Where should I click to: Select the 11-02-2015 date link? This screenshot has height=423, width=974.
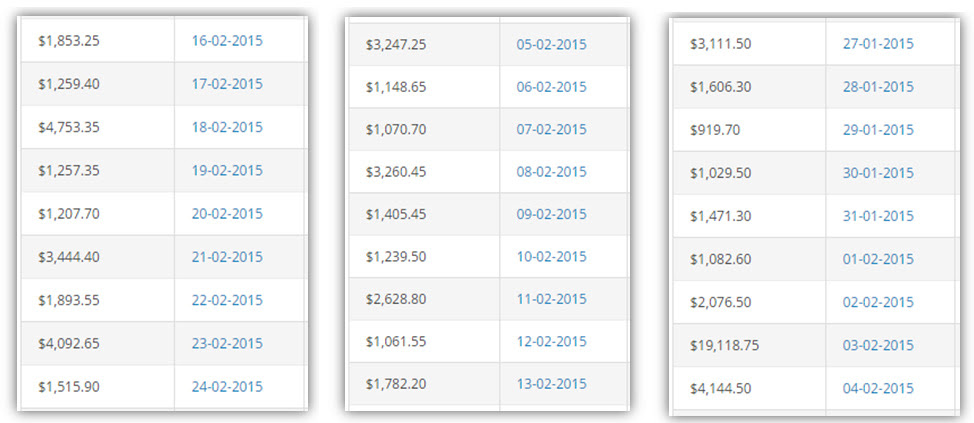coord(552,299)
